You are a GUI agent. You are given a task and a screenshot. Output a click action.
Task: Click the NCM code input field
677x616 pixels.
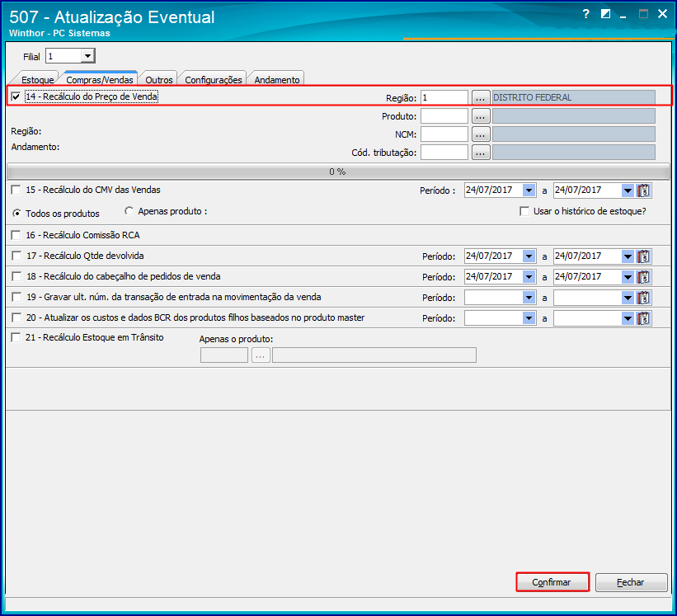pos(444,134)
